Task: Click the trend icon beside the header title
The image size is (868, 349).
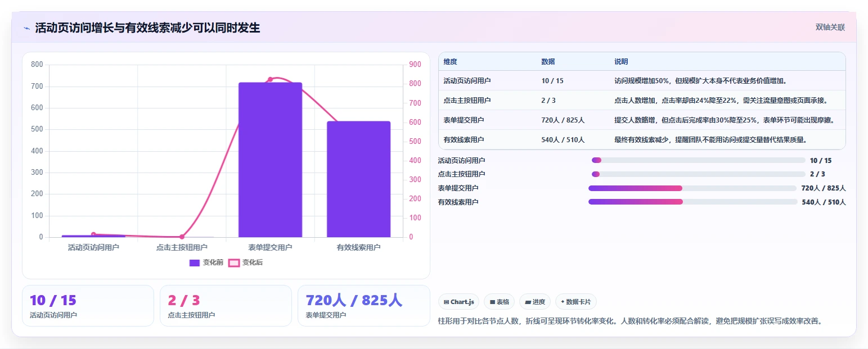Action: pos(26,28)
